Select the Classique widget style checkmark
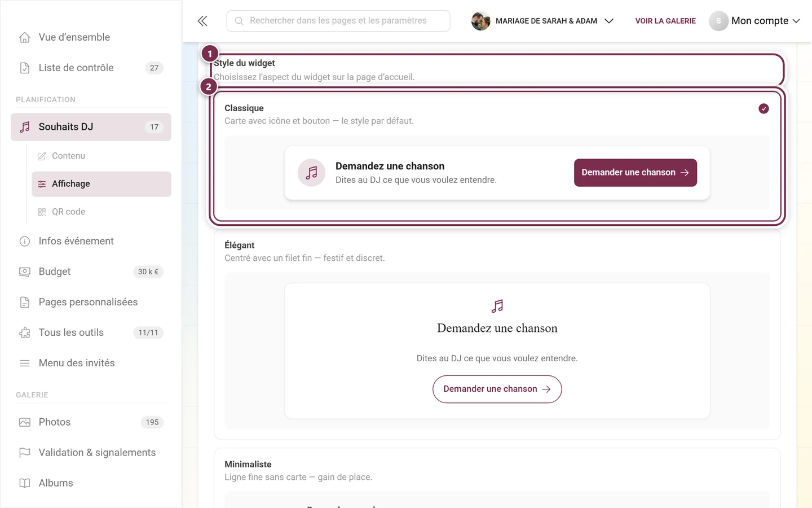Screen dimensions: 812x508 coord(764,108)
